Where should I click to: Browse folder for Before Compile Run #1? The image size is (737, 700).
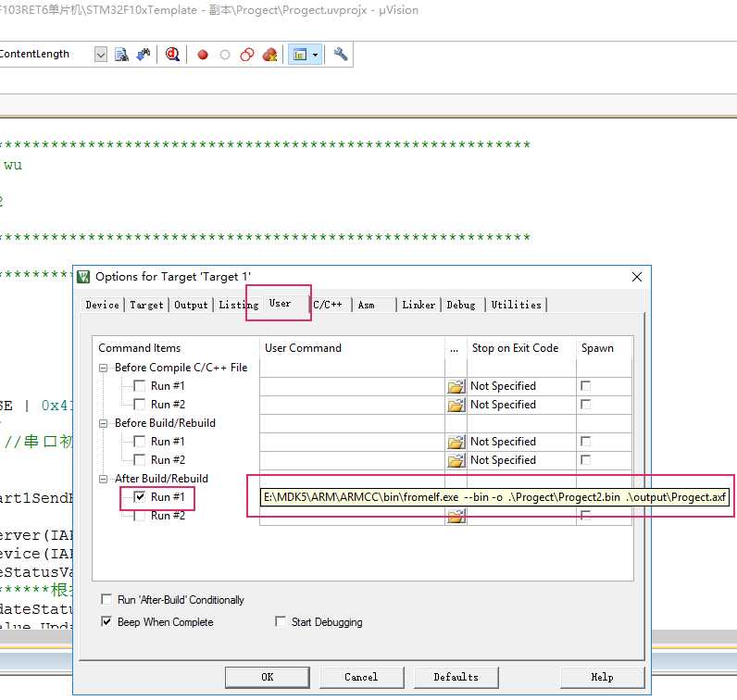[x=456, y=386]
